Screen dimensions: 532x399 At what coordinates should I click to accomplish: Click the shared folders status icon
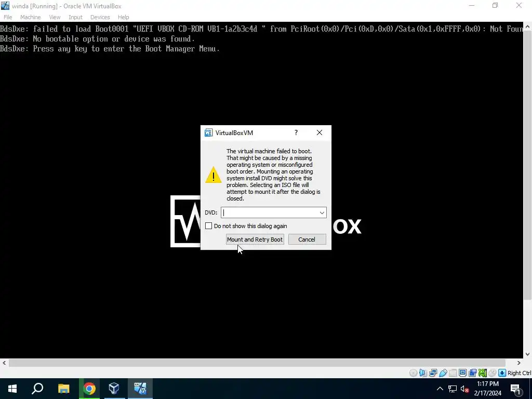pyautogui.click(x=453, y=373)
